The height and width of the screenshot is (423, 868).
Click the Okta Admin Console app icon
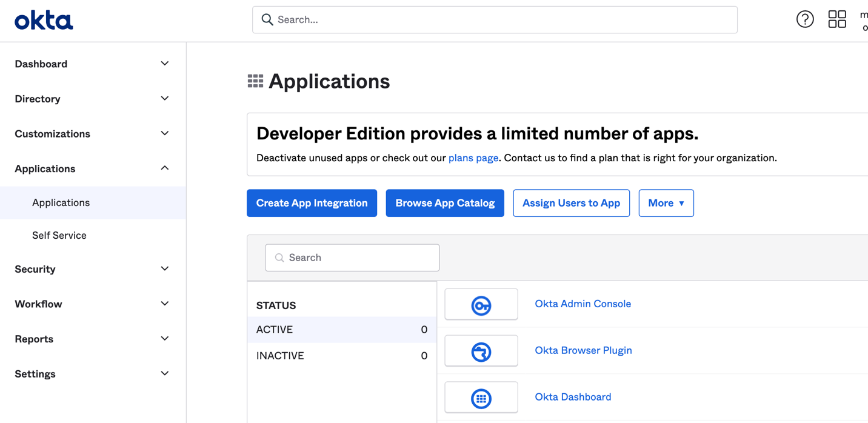(481, 304)
